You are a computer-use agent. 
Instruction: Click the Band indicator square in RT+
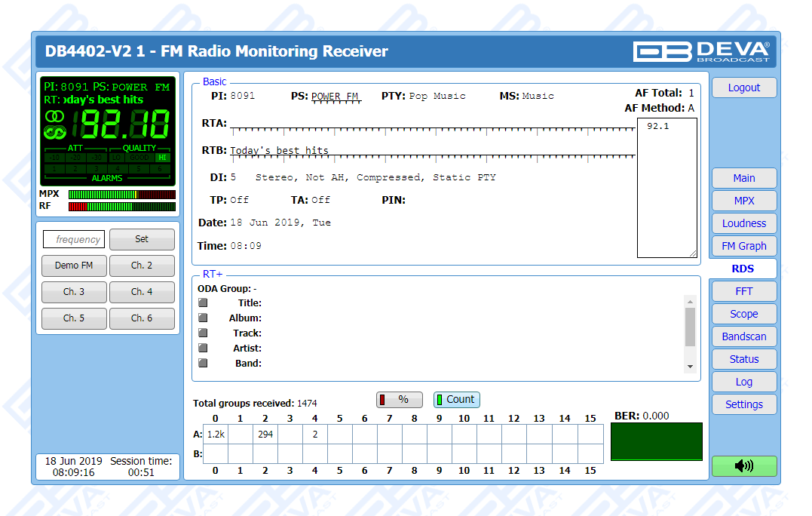[x=203, y=363]
